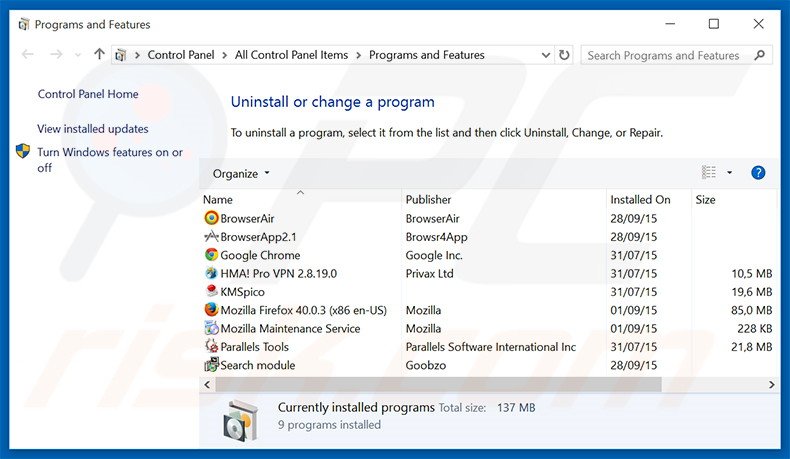
Task: Select HMA! Pro VPN 2.8.19.0 name
Action: (x=279, y=273)
